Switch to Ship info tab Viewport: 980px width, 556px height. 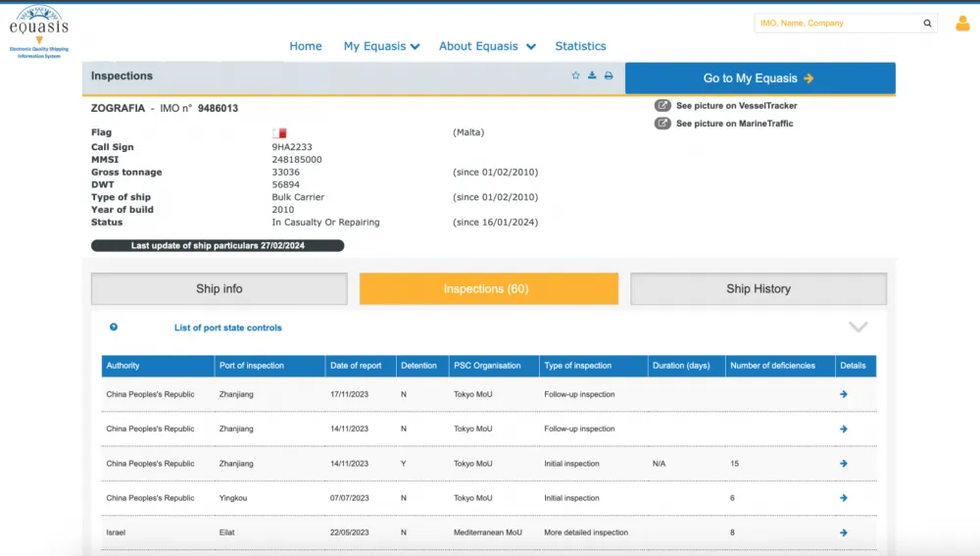tap(220, 289)
